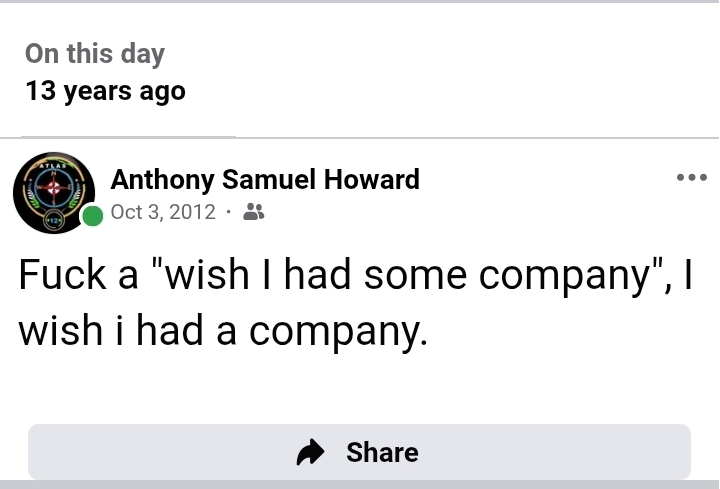
Task: Click the compass emblem in the avatar
Action: (53, 187)
